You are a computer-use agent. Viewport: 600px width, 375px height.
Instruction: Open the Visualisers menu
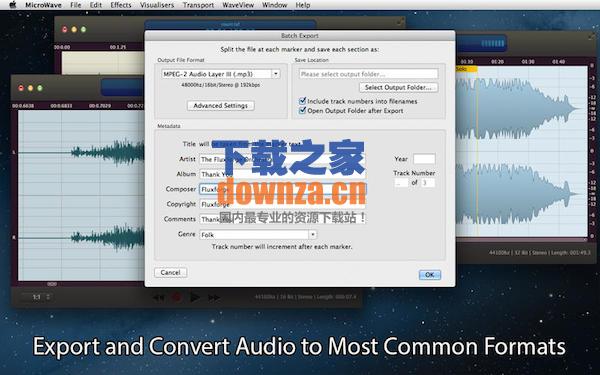[157, 5]
